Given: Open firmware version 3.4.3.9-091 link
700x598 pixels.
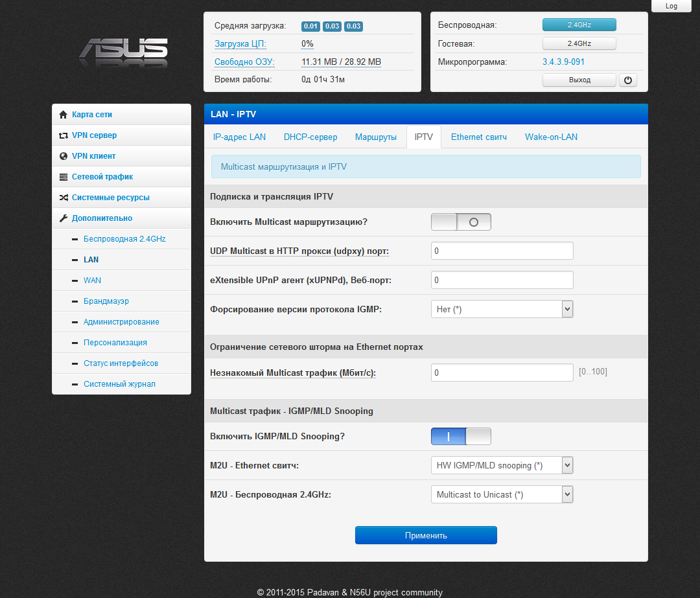Looking at the screenshot, I should (563, 62).
